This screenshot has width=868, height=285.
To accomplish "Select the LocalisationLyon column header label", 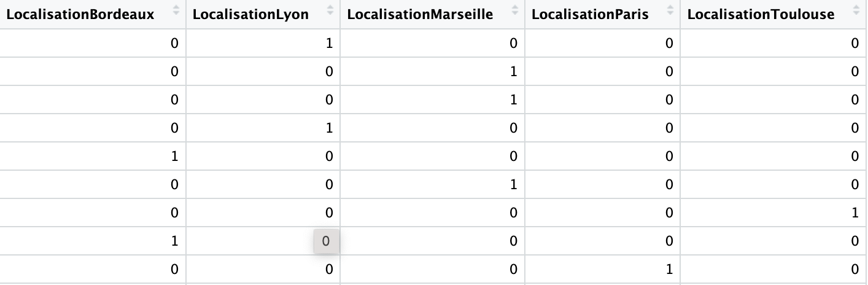I will pyautogui.click(x=250, y=14).
